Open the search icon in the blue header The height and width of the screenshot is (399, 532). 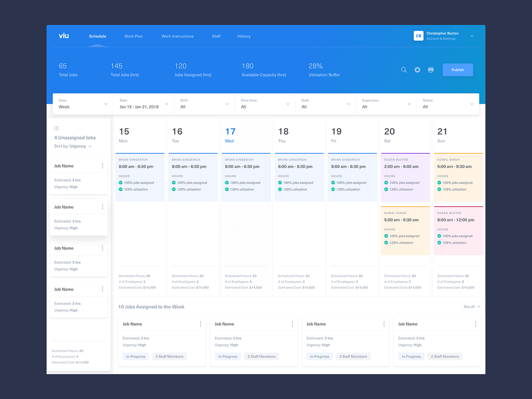403,70
